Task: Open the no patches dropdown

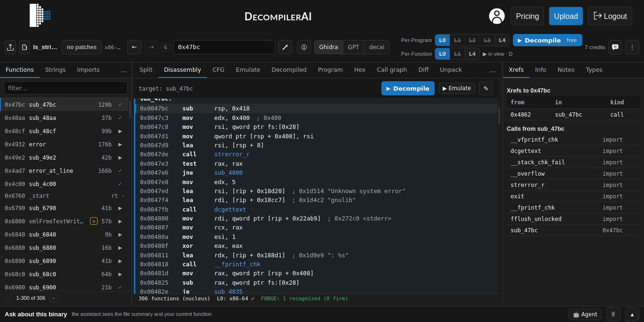Action: pyautogui.click(x=82, y=47)
